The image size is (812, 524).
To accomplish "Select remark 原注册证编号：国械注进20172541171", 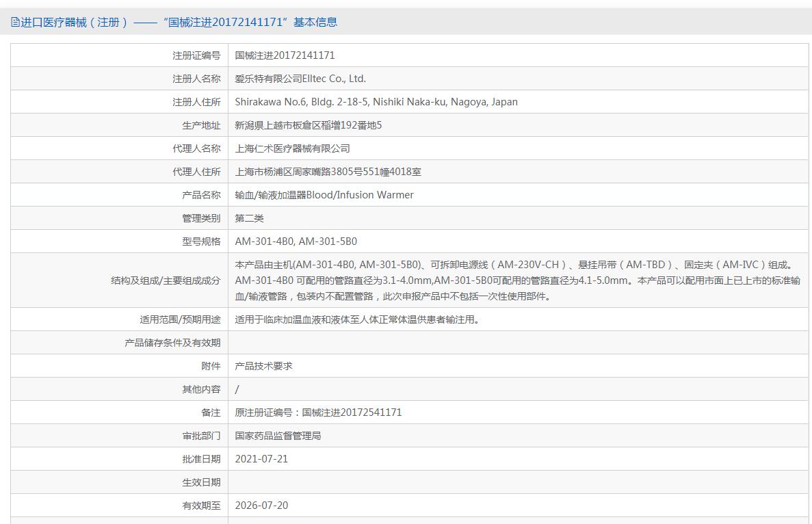I will click(318, 412).
